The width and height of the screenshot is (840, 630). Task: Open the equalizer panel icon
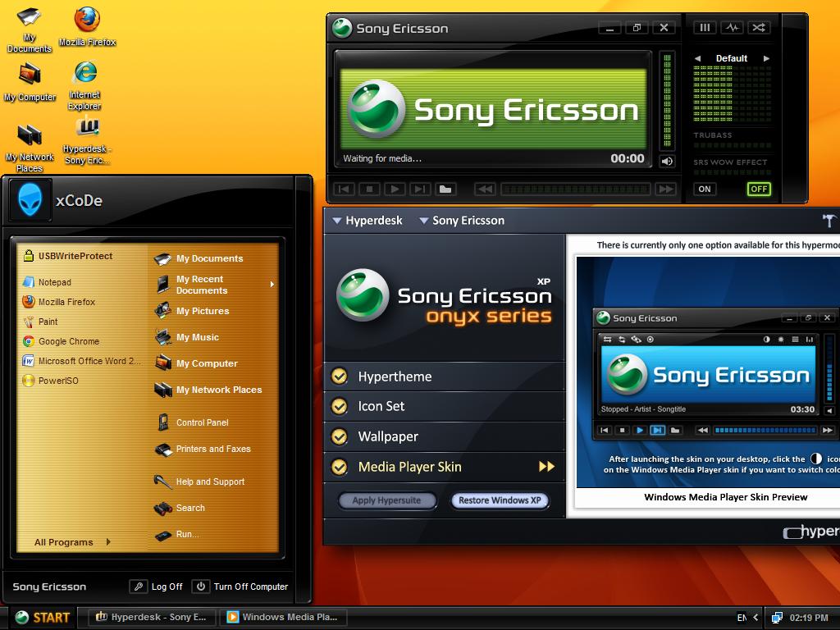tap(705, 27)
